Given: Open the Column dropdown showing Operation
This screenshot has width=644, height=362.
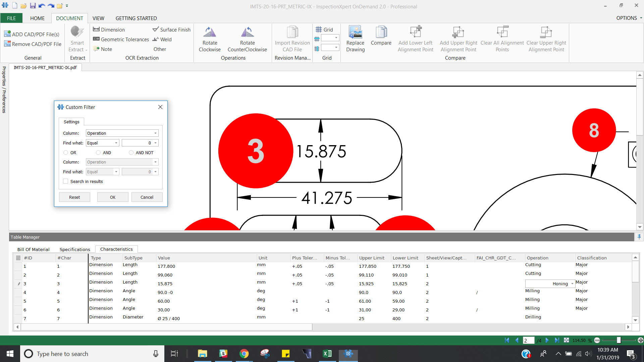Looking at the screenshot, I should pyautogui.click(x=122, y=133).
